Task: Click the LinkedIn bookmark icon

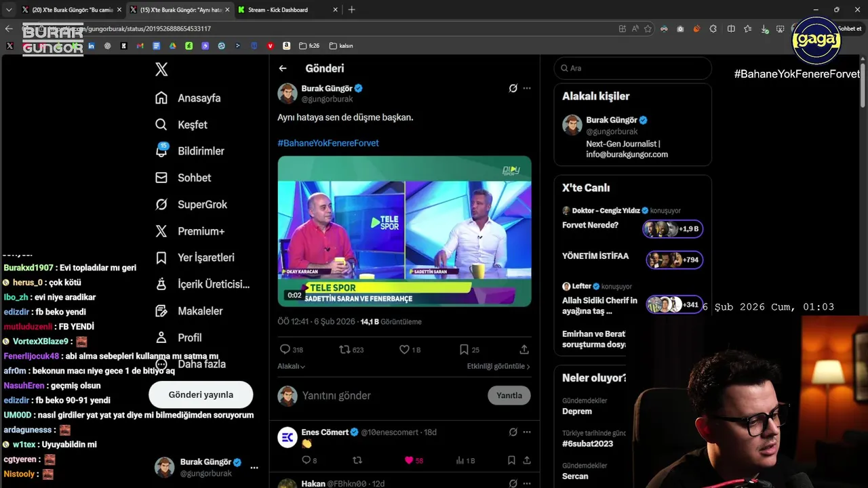Action: [91, 45]
